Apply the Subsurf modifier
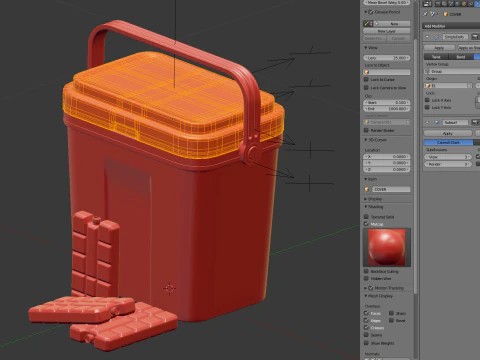 click(x=448, y=133)
